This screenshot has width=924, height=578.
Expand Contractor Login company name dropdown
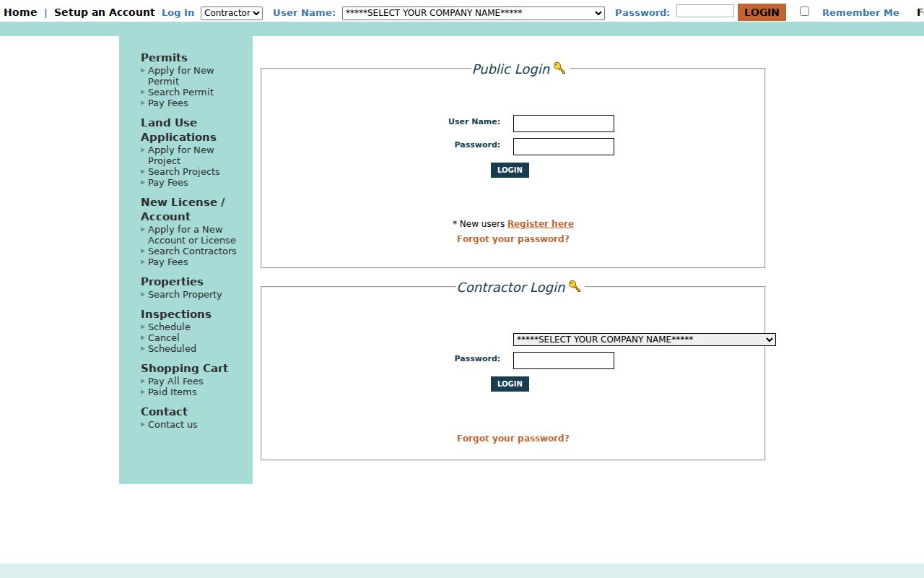click(645, 340)
